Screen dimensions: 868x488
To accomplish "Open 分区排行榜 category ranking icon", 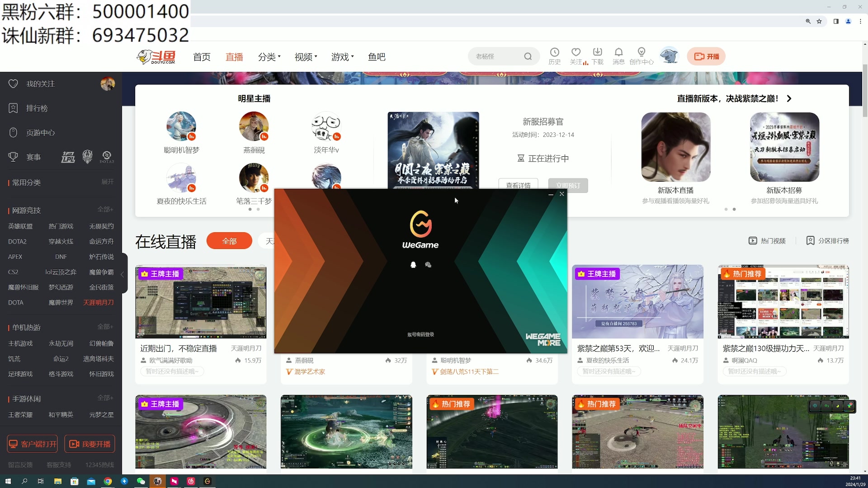I will tap(810, 241).
